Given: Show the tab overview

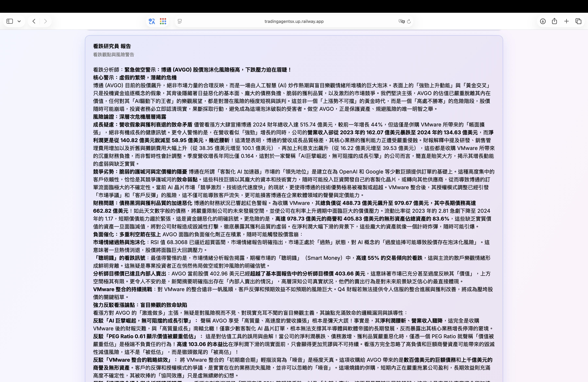Looking at the screenshot, I should [578, 21].
